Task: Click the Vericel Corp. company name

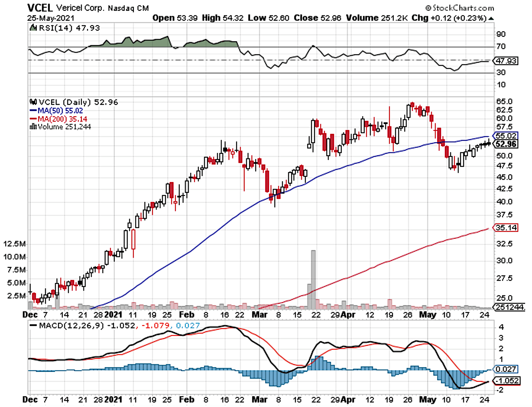Action: 80,8
